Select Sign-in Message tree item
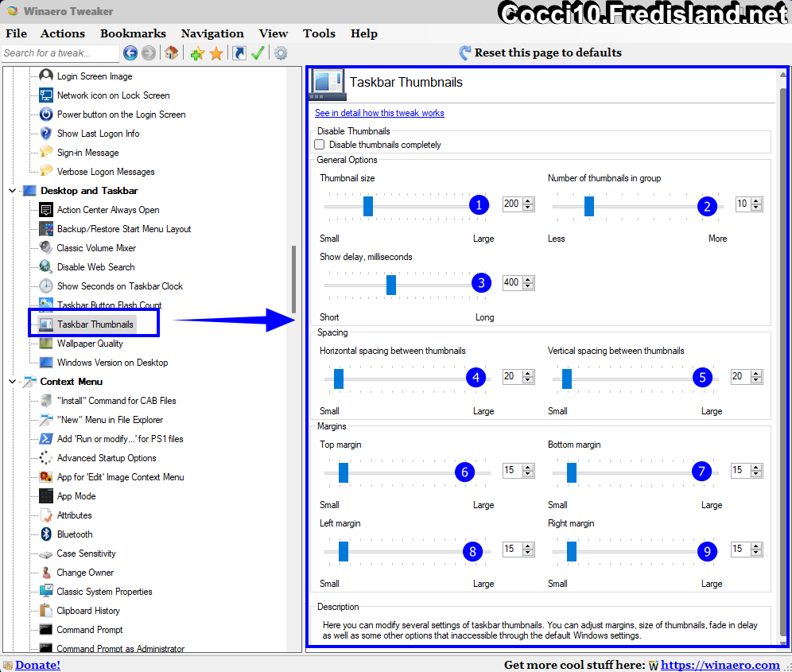This screenshot has width=792, height=672. [88, 153]
